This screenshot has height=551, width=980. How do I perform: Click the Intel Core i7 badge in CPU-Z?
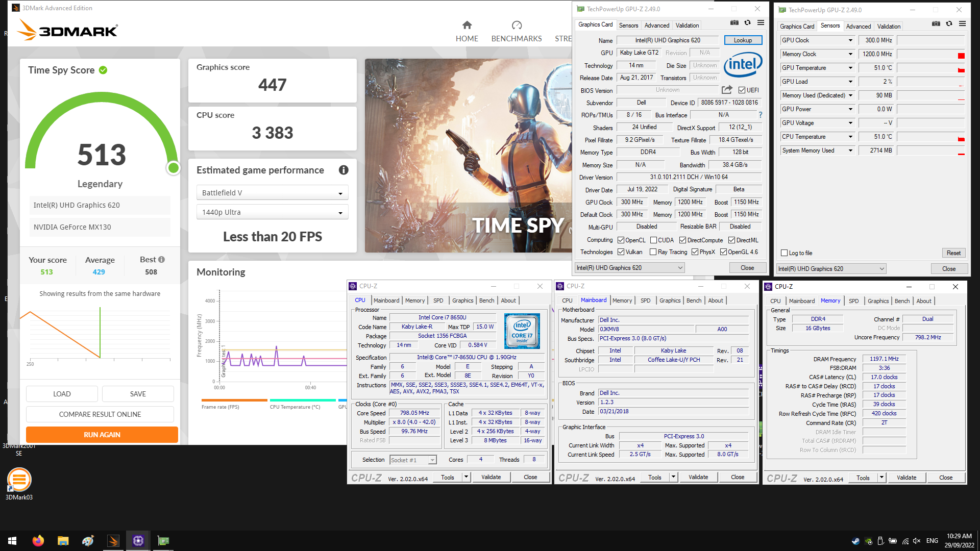[x=522, y=331]
